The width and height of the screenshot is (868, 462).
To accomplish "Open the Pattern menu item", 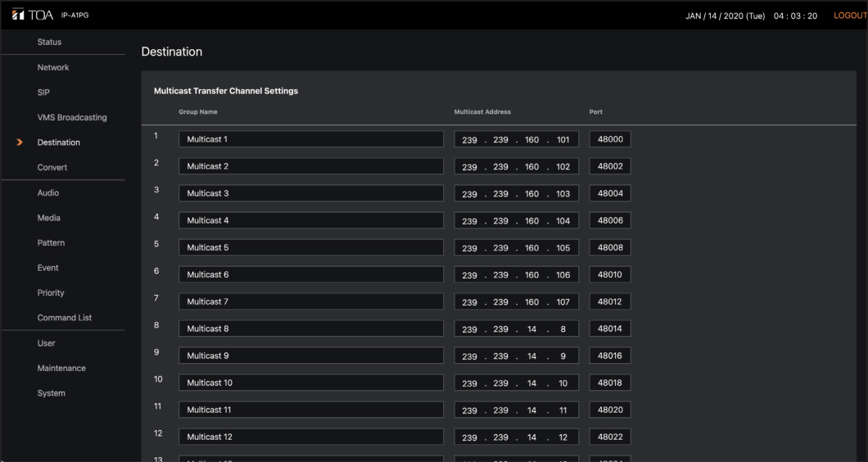I will 51,242.
